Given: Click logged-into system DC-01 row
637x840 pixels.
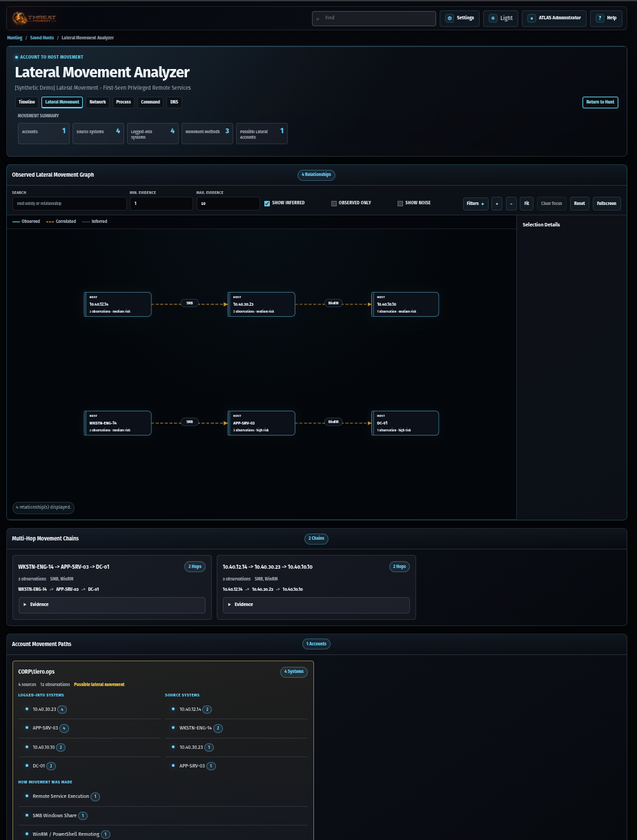Looking at the screenshot, I should point(89,766).
